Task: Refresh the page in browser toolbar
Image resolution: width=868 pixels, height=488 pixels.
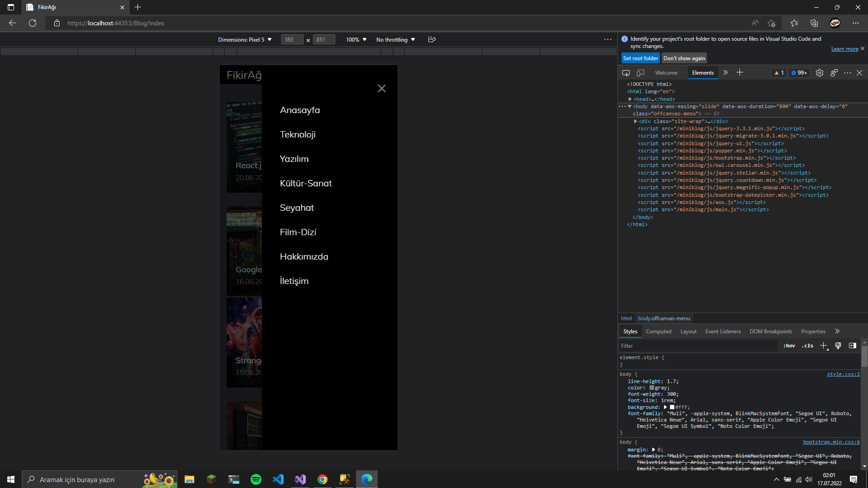Action: click(33, 23)
